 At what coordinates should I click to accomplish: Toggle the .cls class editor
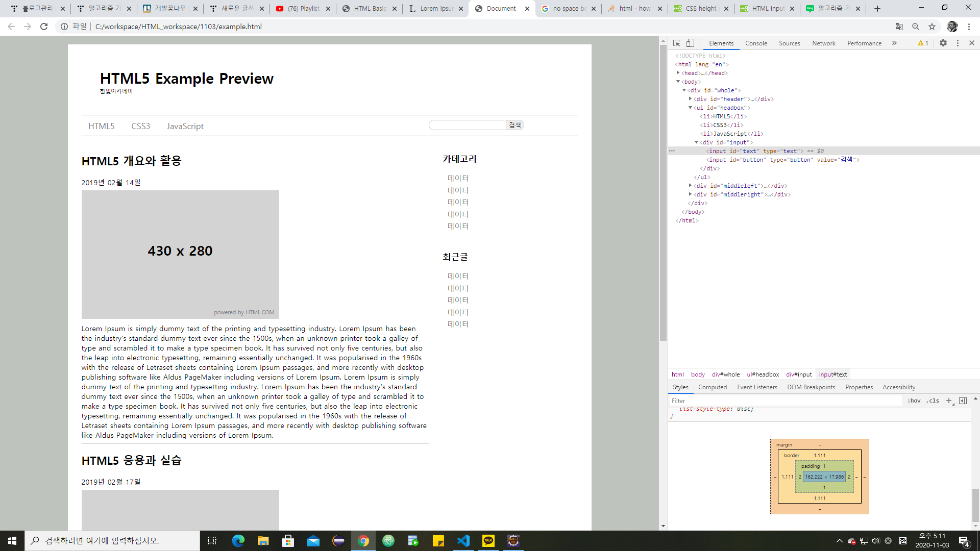(933, 401)
